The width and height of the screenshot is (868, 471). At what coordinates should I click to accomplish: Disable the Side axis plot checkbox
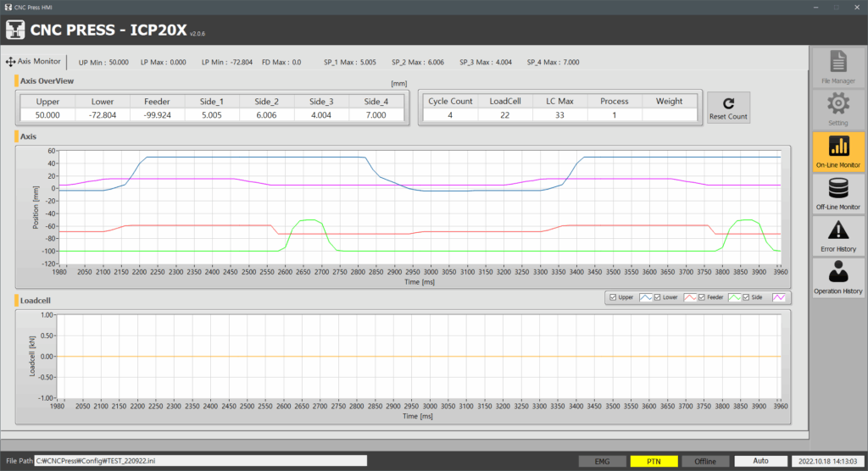point(746,297)
